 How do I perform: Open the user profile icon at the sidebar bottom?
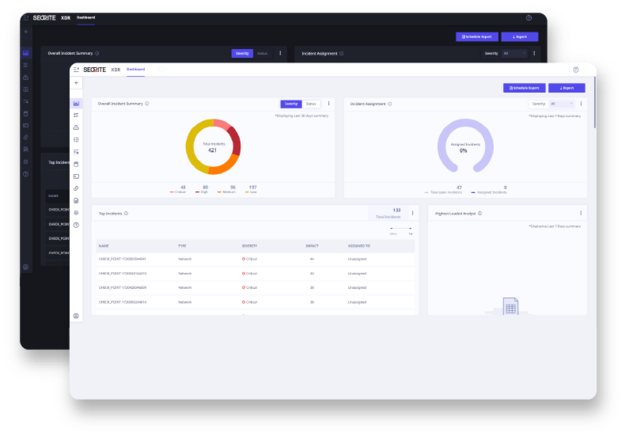click(x=77, y=316)
